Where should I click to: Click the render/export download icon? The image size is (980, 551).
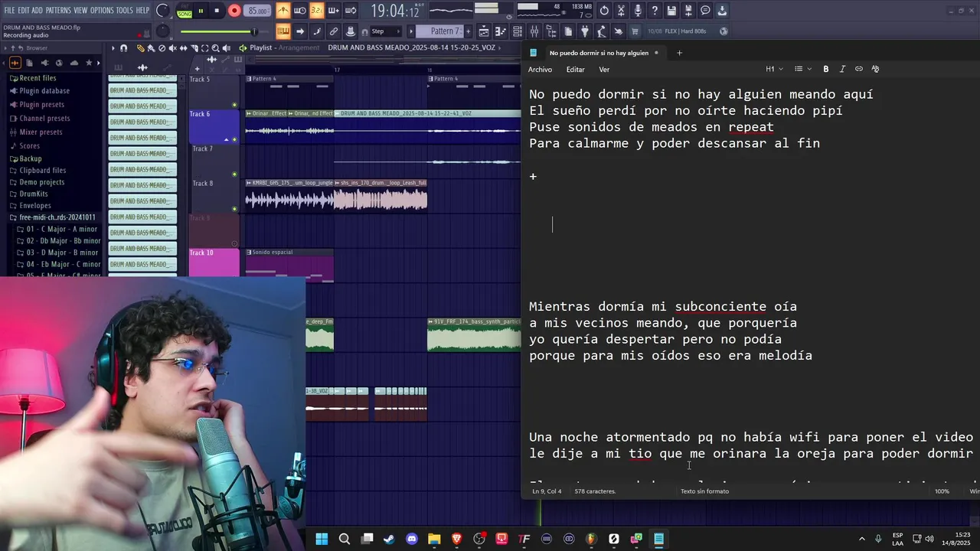[x=722, y=11]
